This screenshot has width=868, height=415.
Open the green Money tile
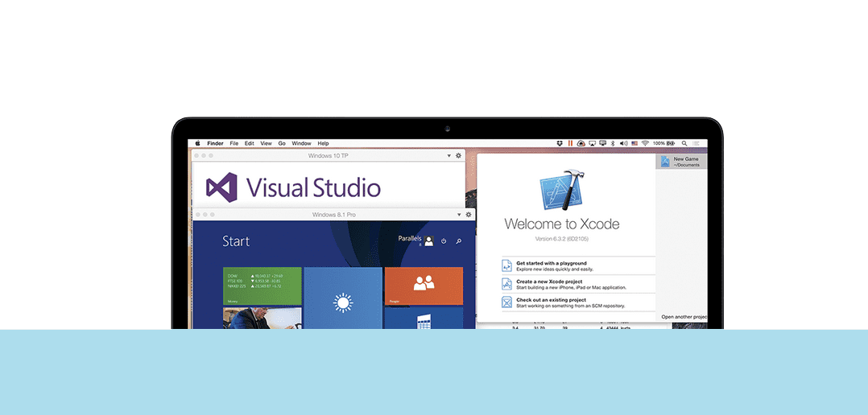coord(262,286)
